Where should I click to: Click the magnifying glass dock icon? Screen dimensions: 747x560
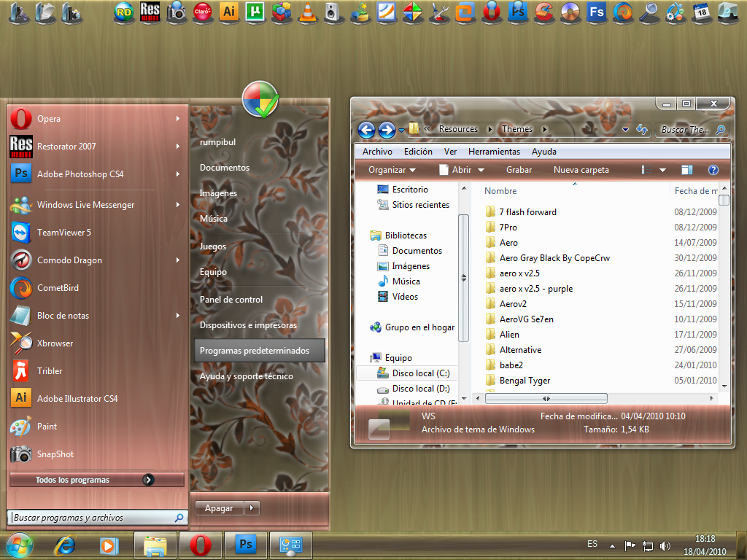[x=649, y=12]
